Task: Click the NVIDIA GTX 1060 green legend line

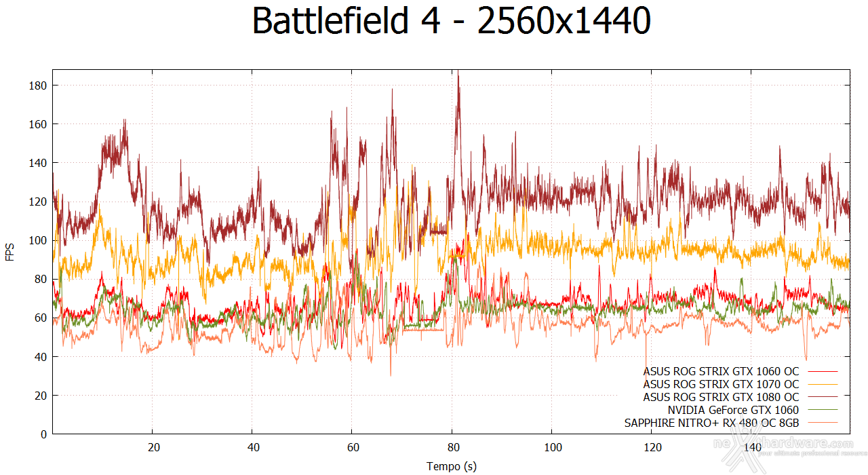Action: (x=823, y=410)
